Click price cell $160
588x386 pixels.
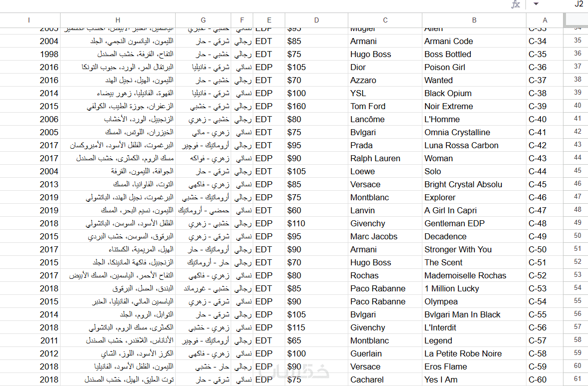click(316, 106)
